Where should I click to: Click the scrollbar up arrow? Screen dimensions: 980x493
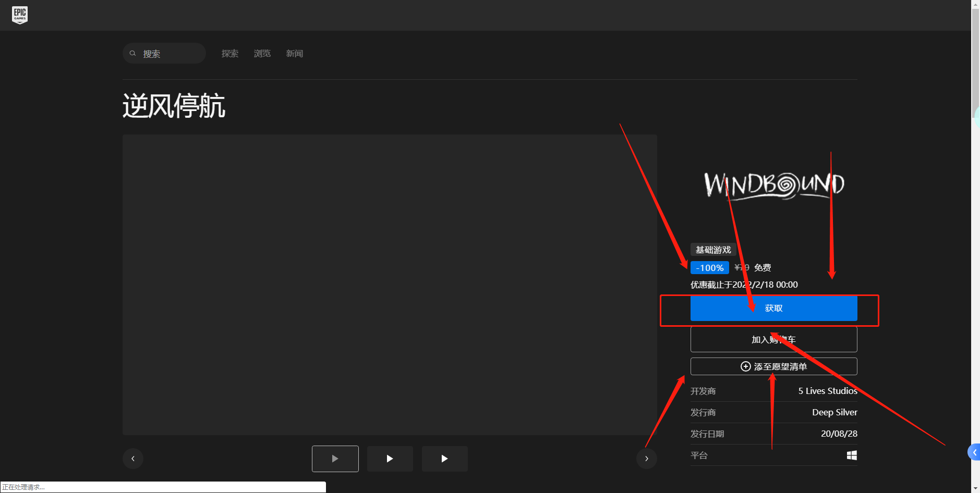(975, 4)
